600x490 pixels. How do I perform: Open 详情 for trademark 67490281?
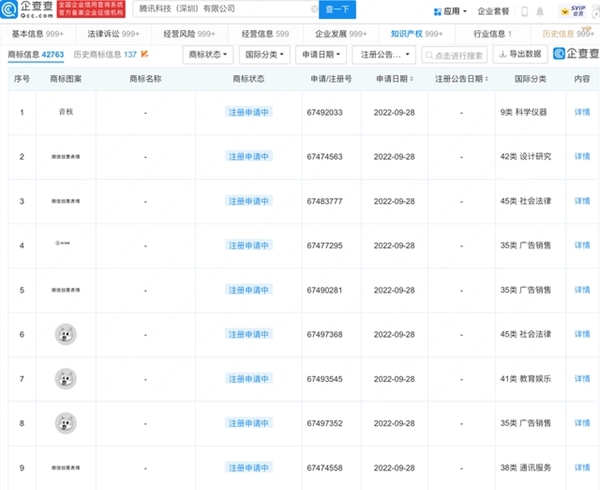[x=582, y=290]
